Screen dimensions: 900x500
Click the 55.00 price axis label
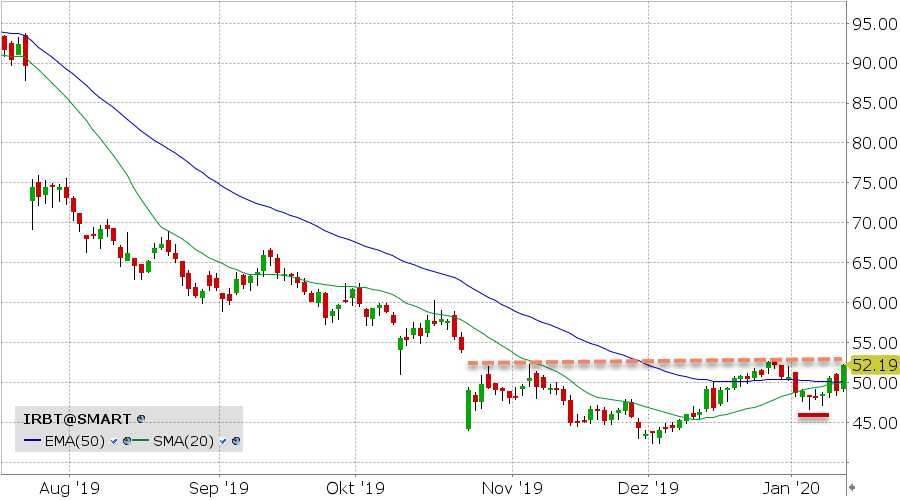875,343
